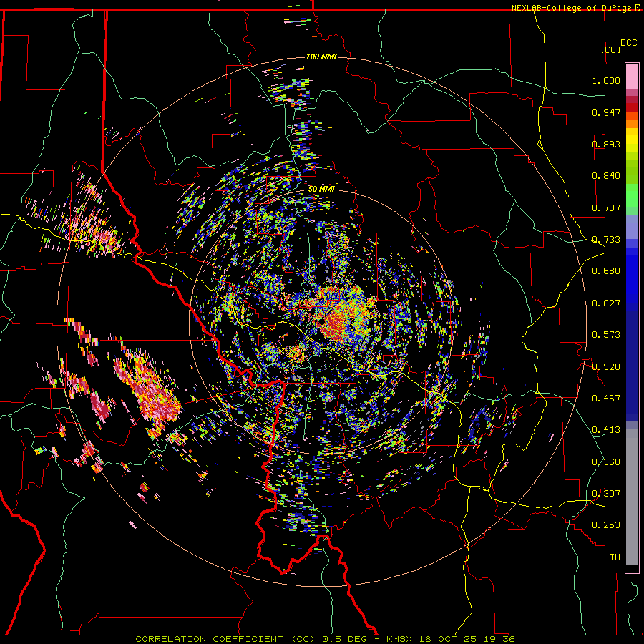
Task: Click the 0.520 legend value
Action: [x=606, y=367]
